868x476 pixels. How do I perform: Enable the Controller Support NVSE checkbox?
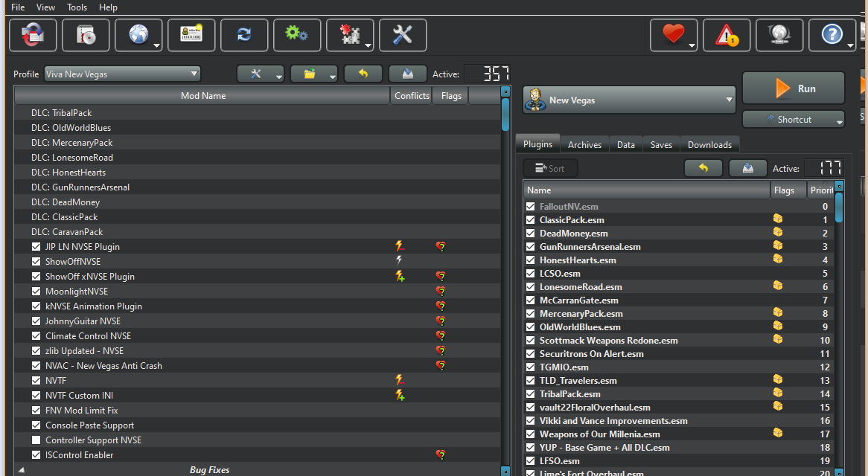pos(36,440)
